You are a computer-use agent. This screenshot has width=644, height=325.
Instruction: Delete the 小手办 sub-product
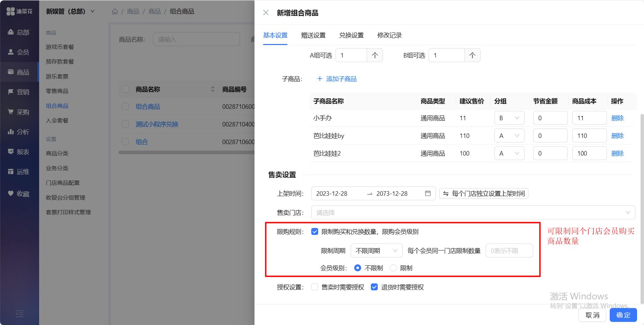(x=617, y=118)
